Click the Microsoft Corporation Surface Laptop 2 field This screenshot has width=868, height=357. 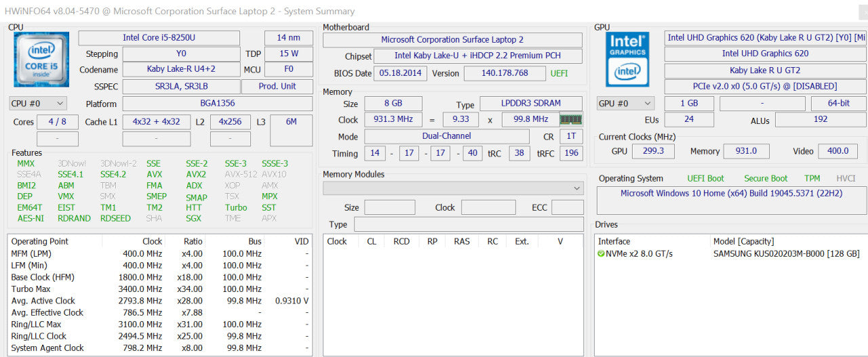click(x=452, y=40)
